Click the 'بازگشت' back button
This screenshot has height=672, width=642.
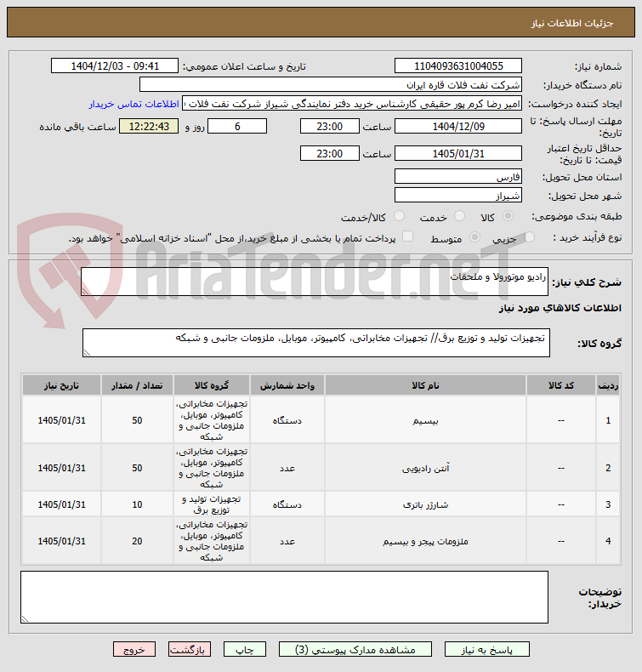tap(190, 649)
